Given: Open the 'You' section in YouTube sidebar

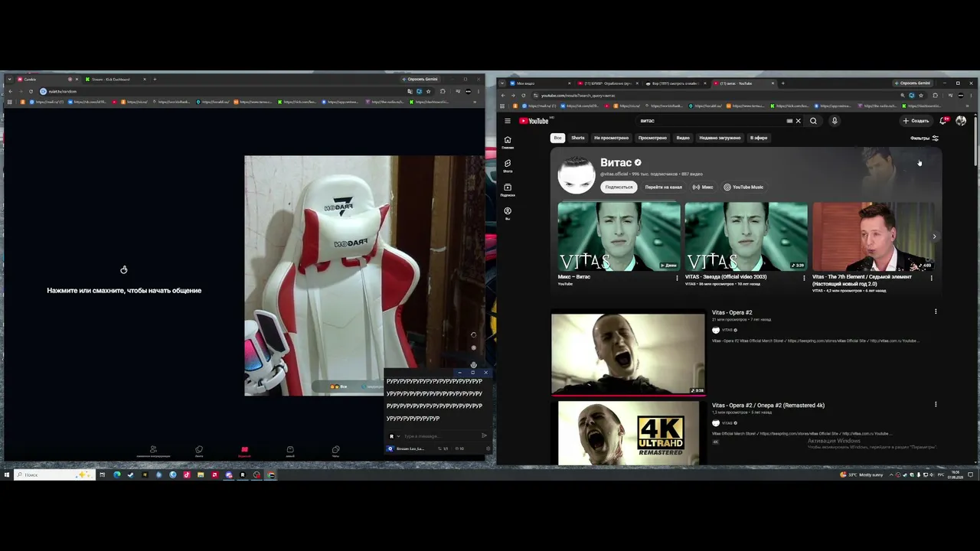Looking at the screenshot, I should (508, 214).
